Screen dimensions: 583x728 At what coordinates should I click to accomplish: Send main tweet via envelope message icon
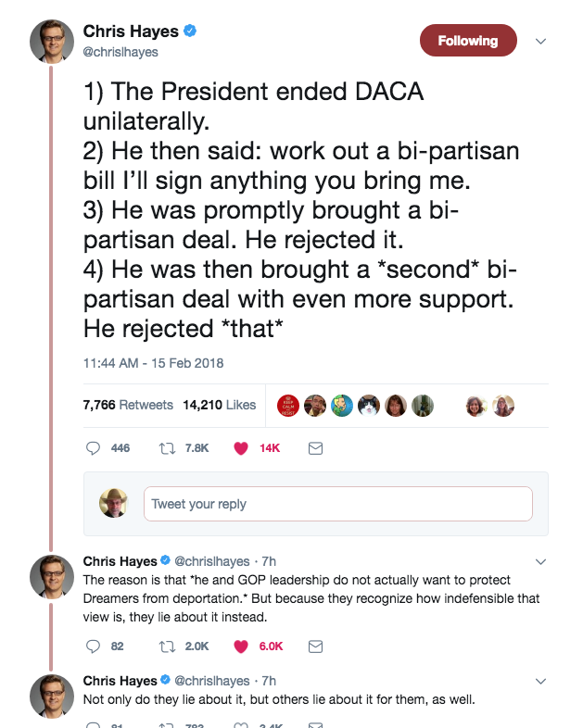tap(314, 448)
